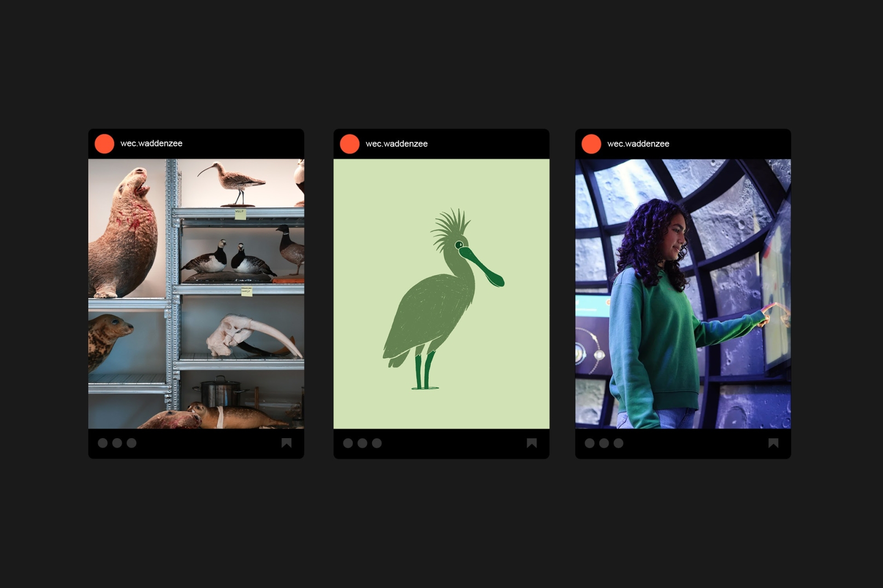Click wec.waddenzee username on left post
Viewport: 883px width, 588px height.
point(151,143)
